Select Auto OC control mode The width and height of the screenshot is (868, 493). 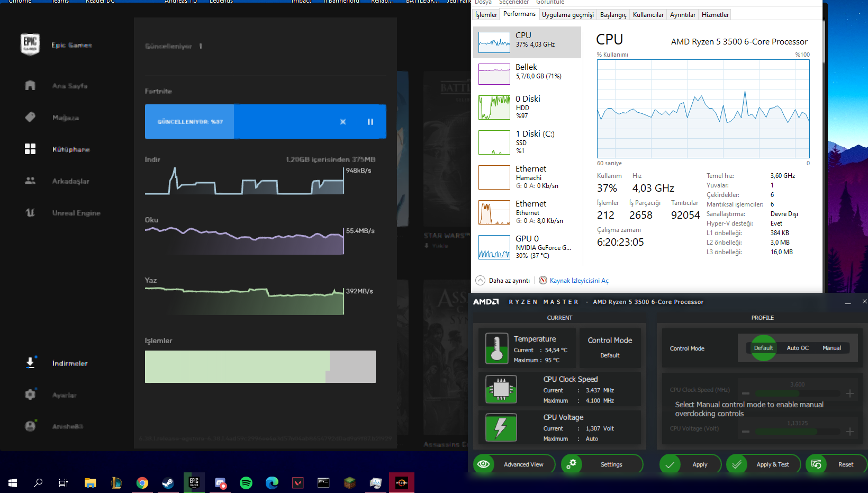[798, 348]
